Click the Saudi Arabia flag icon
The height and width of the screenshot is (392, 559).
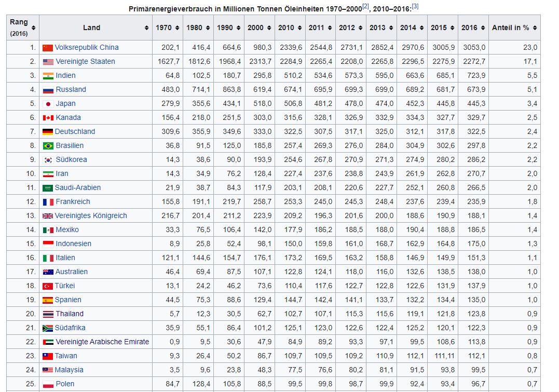48,188
